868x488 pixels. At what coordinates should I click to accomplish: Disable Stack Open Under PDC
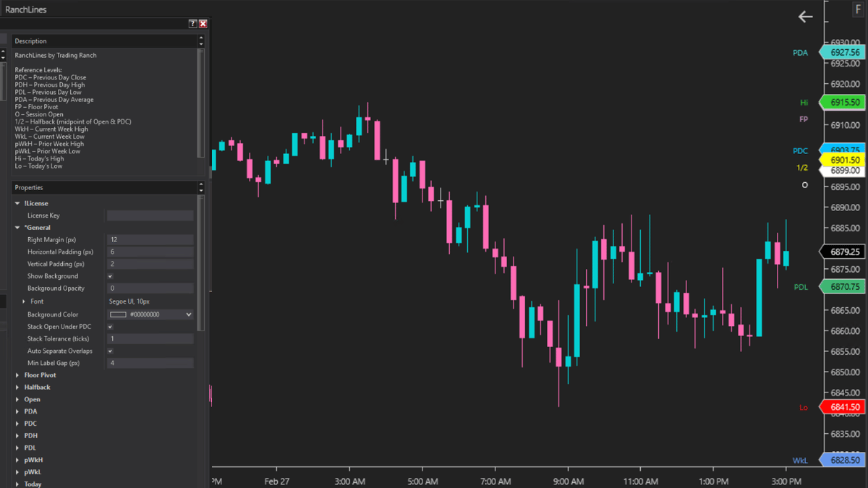(x=110, y=327)
